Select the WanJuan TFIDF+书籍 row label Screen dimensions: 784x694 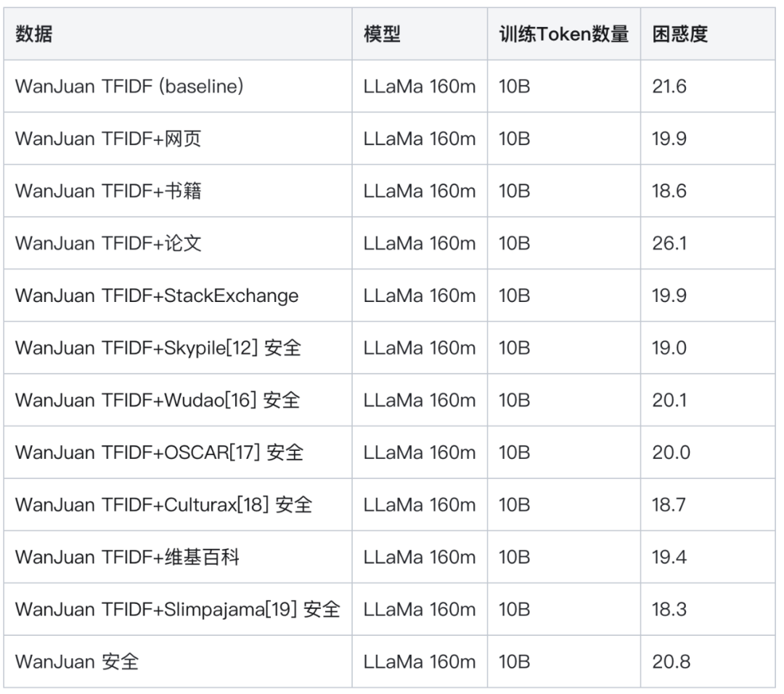click(x=108, y=191)
